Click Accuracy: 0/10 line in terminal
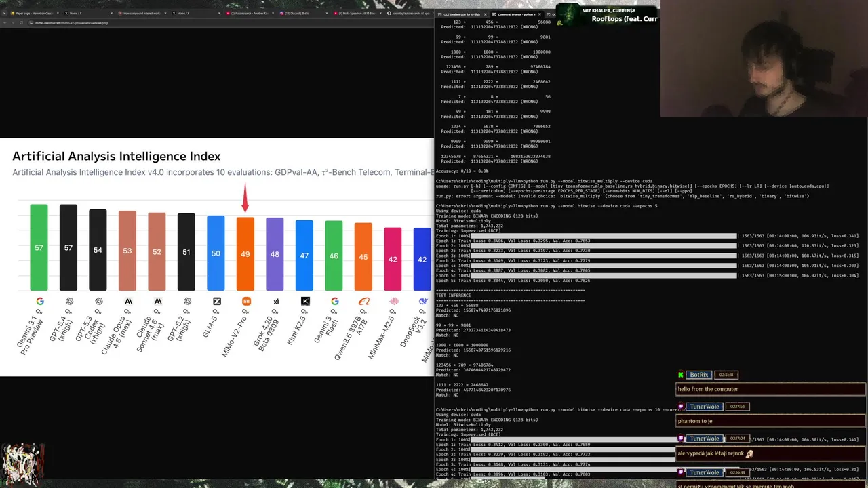 (462, 171)
